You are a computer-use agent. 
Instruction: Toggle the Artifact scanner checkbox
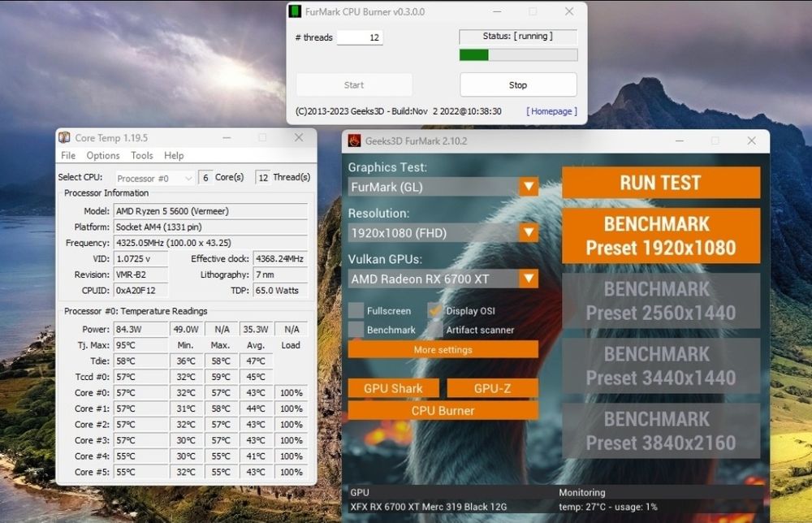435,330
